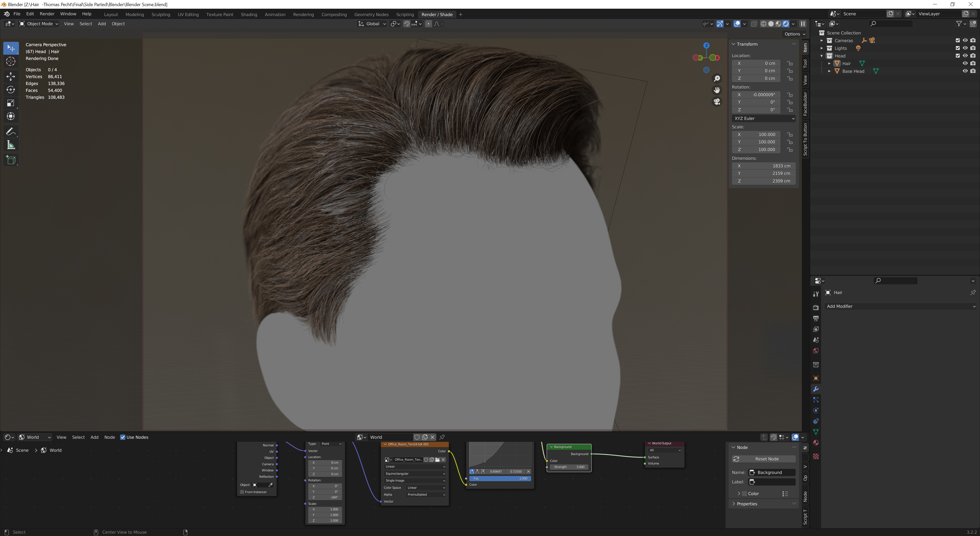
Task: Adjust the Fac slider in curves node
Action: click(500, 478)
